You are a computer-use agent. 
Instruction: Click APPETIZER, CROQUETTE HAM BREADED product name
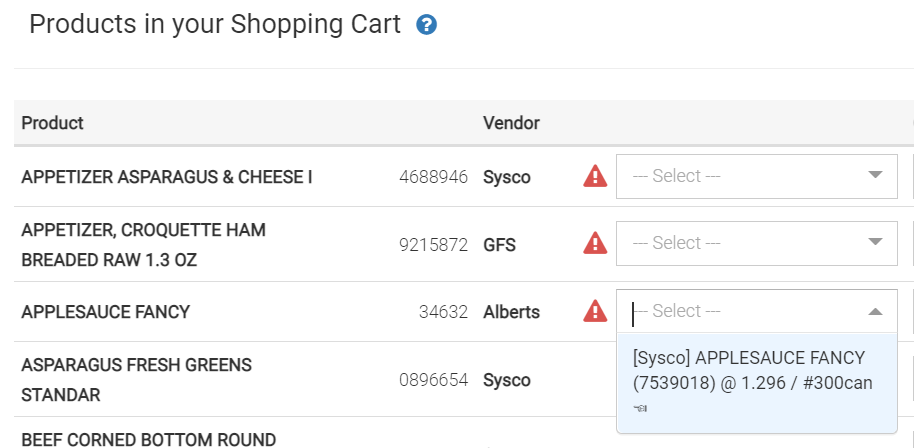[x=143, y=244]
